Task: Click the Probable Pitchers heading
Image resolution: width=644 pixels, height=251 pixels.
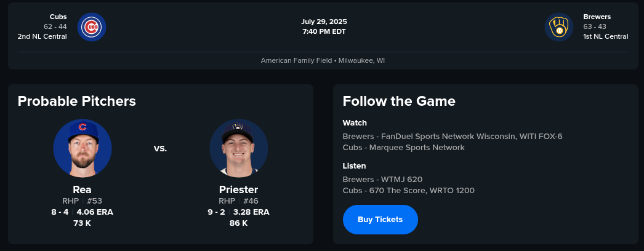Action: (x=76, y=101)
